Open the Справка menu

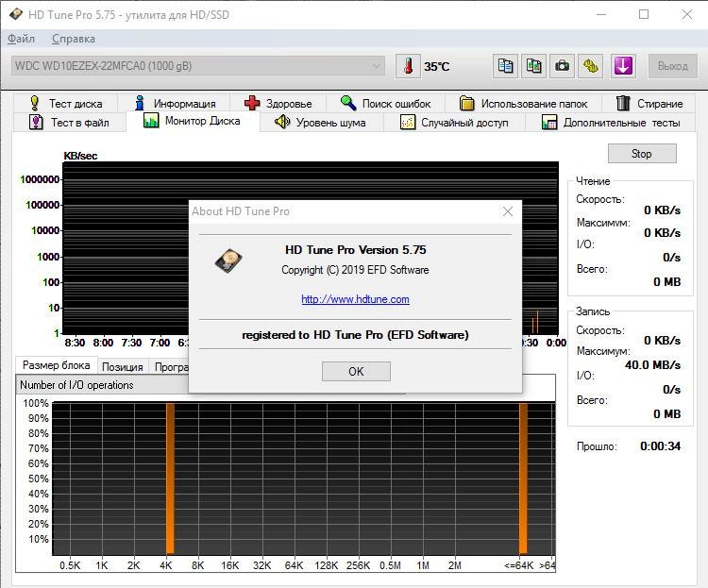(x=73, y=39)
